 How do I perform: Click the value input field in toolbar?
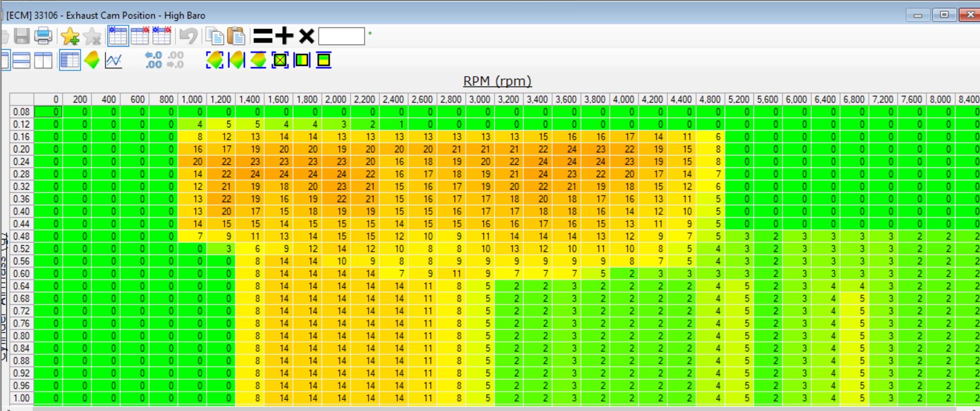pyautogui.click(x=341, y=36)
